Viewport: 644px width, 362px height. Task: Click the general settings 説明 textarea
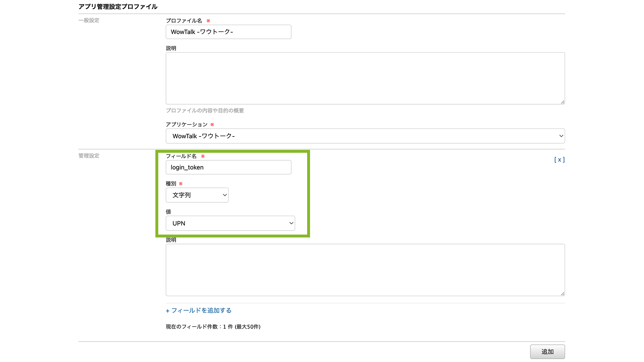365,78
